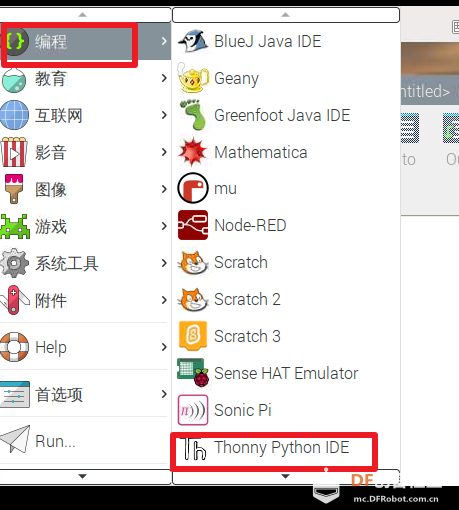Click the Help lifebuoy icon

click(x=14, y=347)
